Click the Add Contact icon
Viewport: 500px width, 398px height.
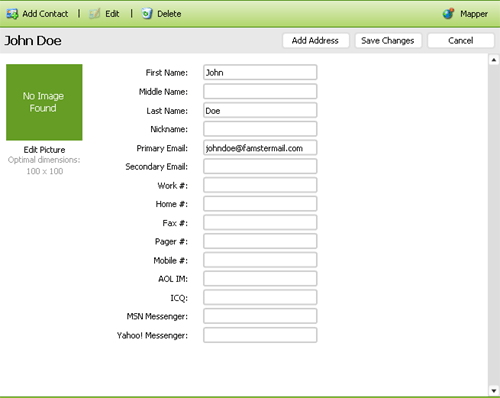(x=12, y=14)
